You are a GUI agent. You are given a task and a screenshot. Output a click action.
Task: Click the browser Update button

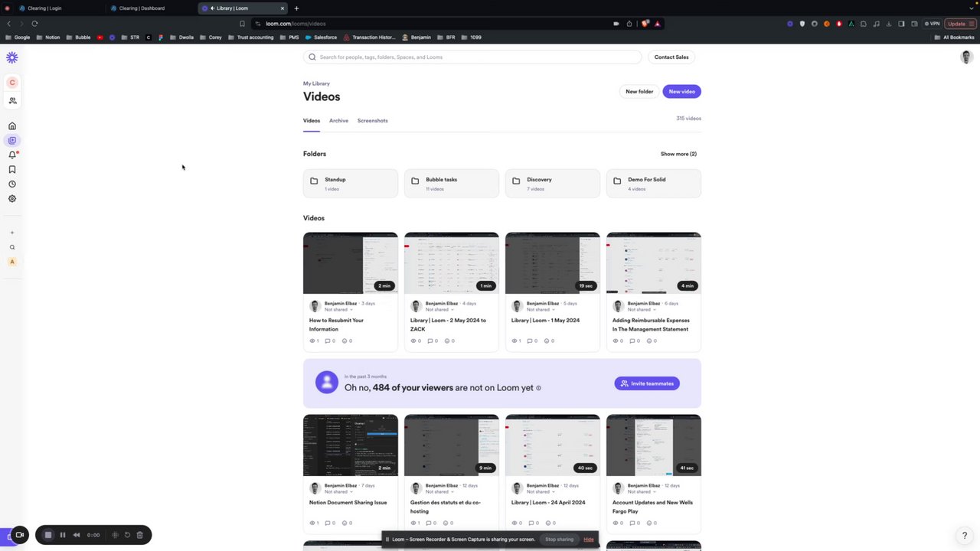point(960,24)
